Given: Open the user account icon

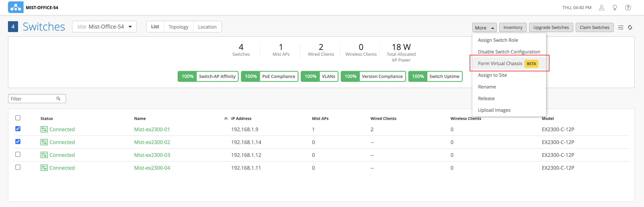Looking at the screenshot, I should [x=601, y=8].
